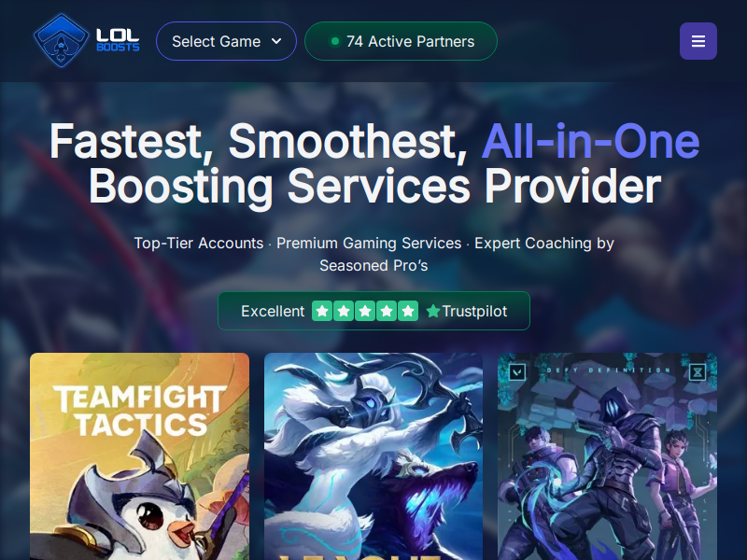Open the Valorant game card
Image resolution: width=747 pixels, height=560 pixels.
[608, 456]
